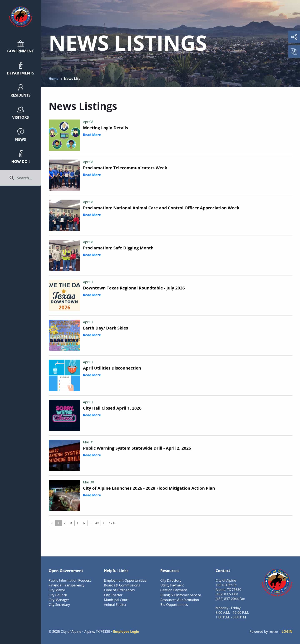Screen dimensions: 300x644
Task: Open the Meeting Login Details headline
Action: coord(105,128)
